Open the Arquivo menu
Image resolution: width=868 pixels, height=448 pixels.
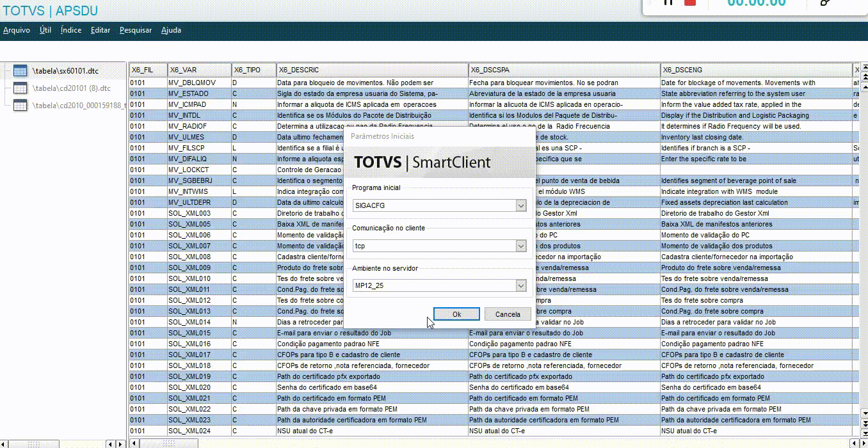[17, 30]
